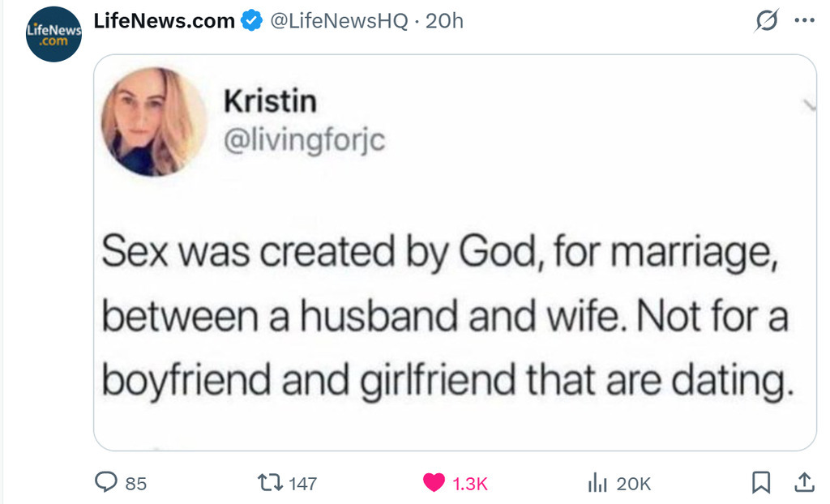Click the blue verified badge
This screenshot has width=830, height=504.
252,22
